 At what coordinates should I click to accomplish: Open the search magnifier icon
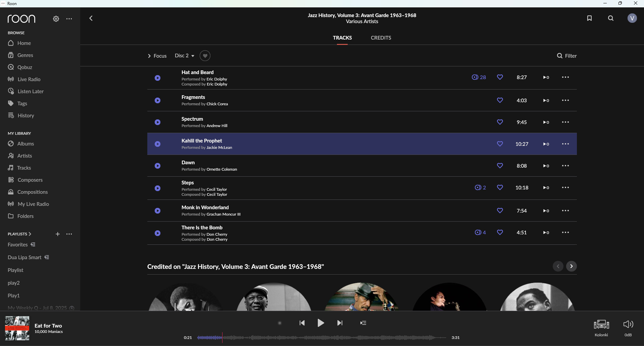point(611,18)
